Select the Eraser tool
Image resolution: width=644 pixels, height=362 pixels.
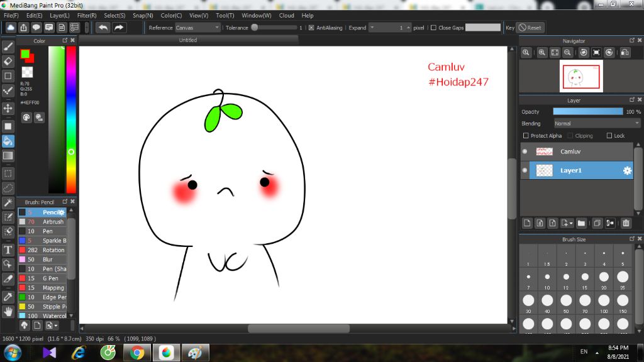coord(8,61)
